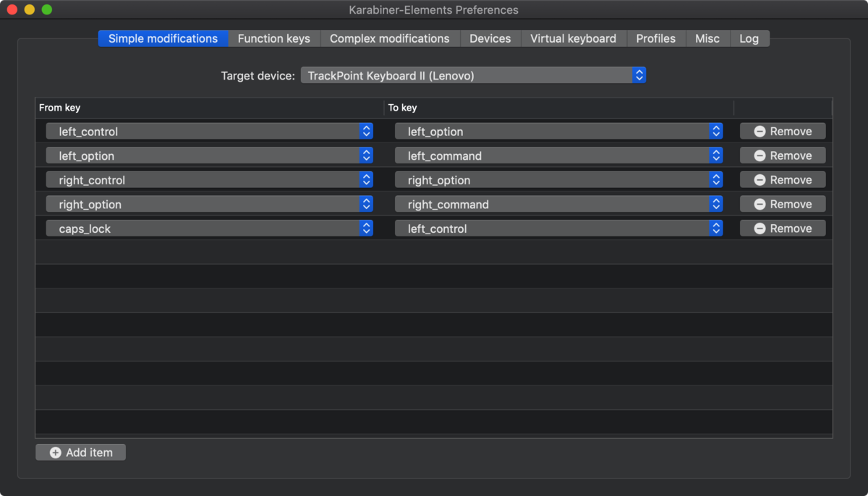This screenshot has width=868, height=496.
Task: Change the right_option To key dropdown
Action: coord(558,180)
